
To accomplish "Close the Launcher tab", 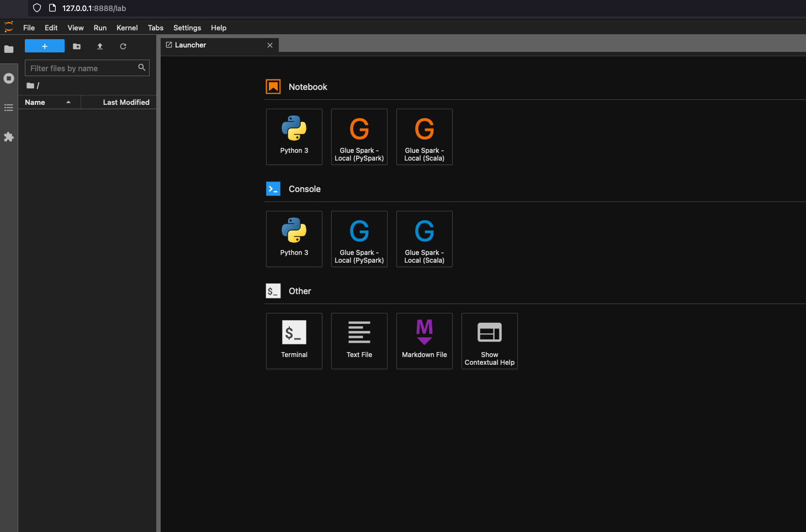I will pyautogui.click(x=270, y=45).
